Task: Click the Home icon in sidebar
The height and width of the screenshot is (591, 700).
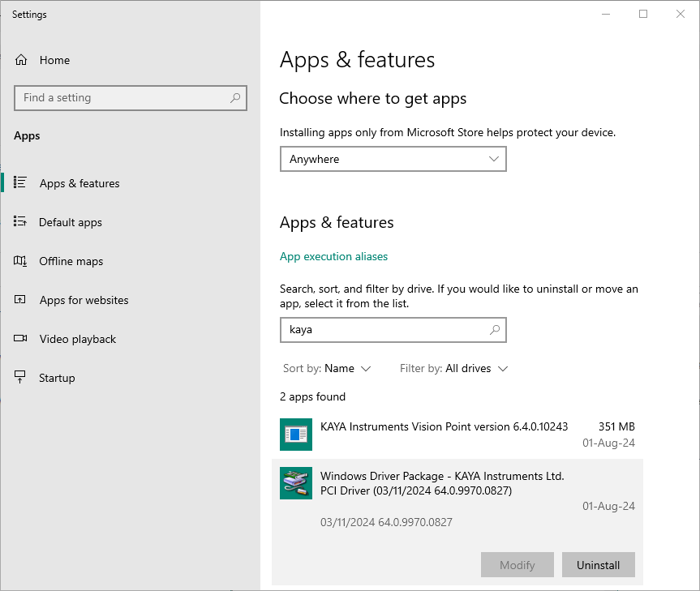Action: 21,60
